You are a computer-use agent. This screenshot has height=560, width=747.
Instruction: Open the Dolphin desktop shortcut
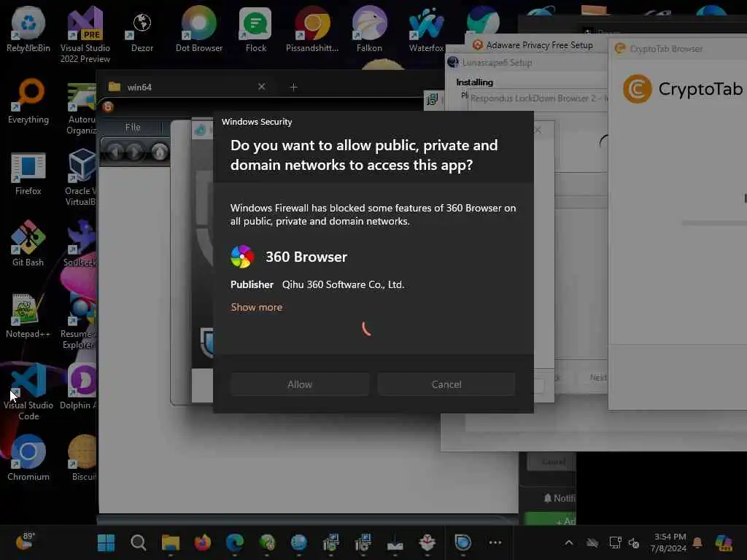click(79, 386)
